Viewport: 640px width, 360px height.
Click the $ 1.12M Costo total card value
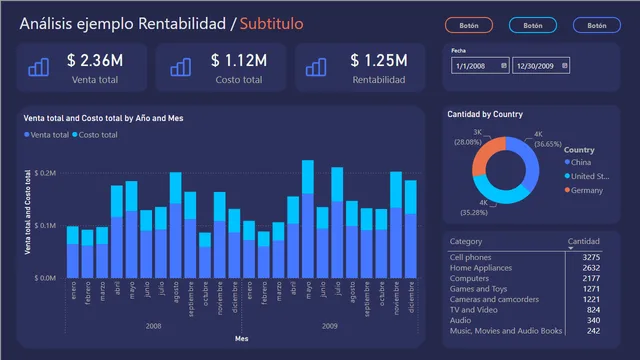[x=239, y=60]
